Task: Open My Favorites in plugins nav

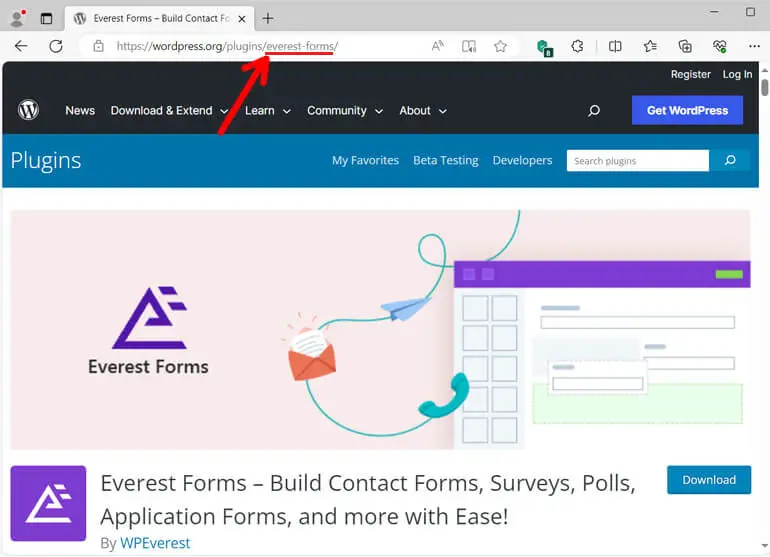Action: pos(365,161)
